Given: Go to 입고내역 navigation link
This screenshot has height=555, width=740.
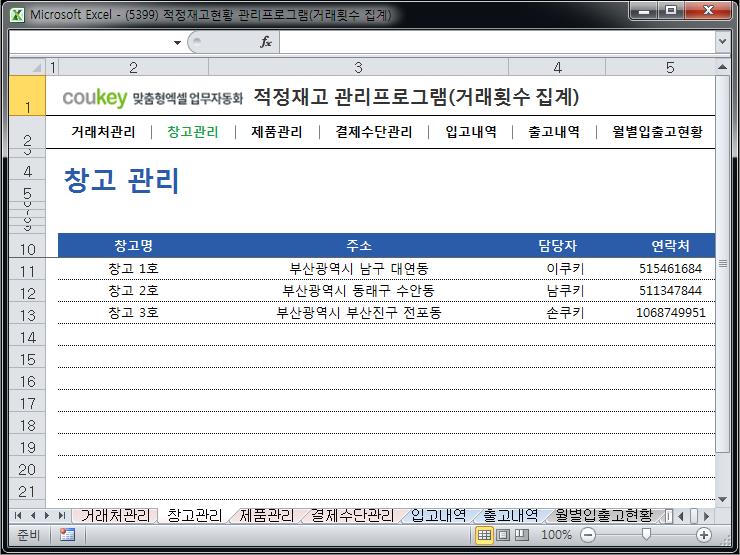Looking at the screenshot, I should (x=471, y=132).
